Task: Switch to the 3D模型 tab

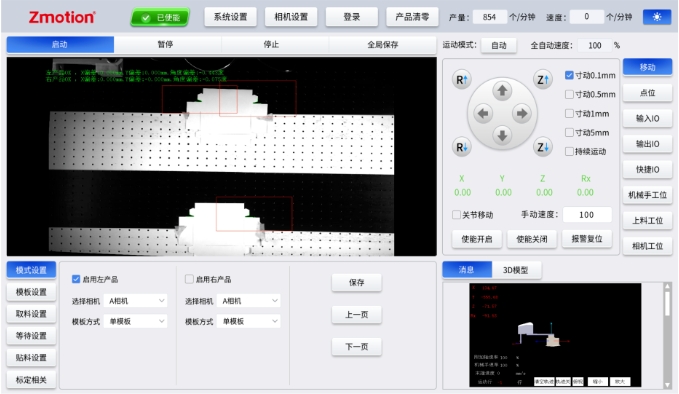Action: (516, 270)
